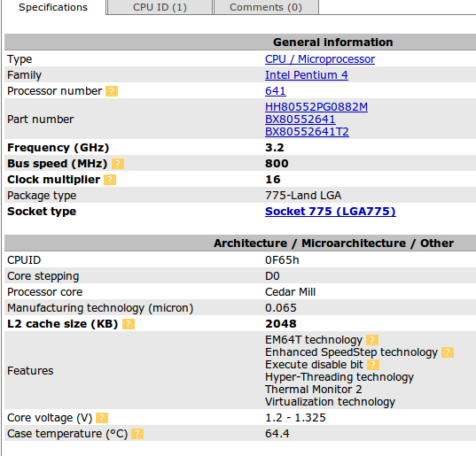Open help icon next to Processor number

[112, 91]
